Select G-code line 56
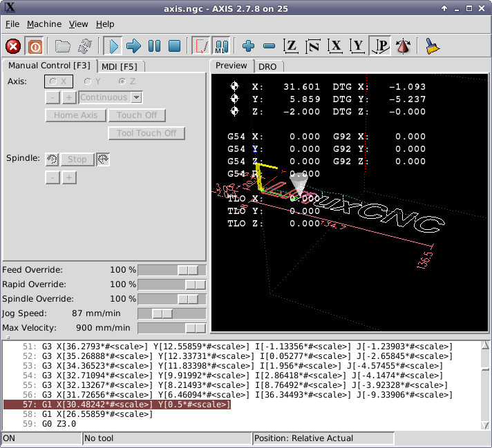Image resolution: width=492 pixels, height=448 pixels. click(x=238, y=395)
